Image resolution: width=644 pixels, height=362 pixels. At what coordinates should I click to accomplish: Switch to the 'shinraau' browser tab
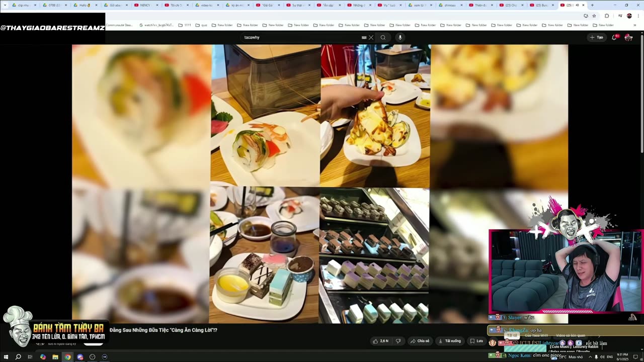click(451, 5)
